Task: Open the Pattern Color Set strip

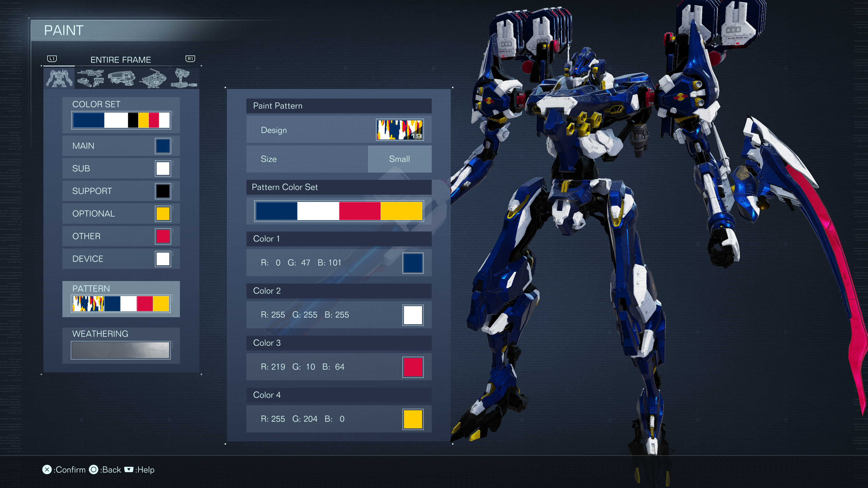Action: pos(339,211)
